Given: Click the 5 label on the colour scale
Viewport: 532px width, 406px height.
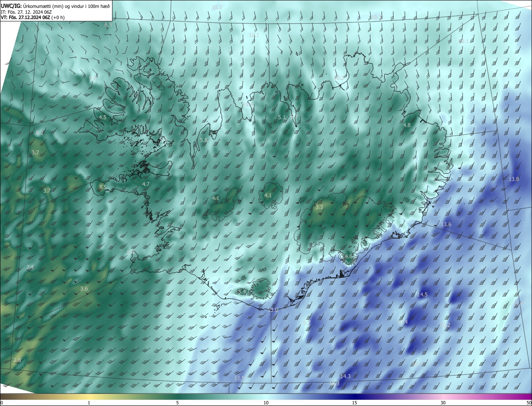Looking at the screenshot, I should tap(177, 403).
